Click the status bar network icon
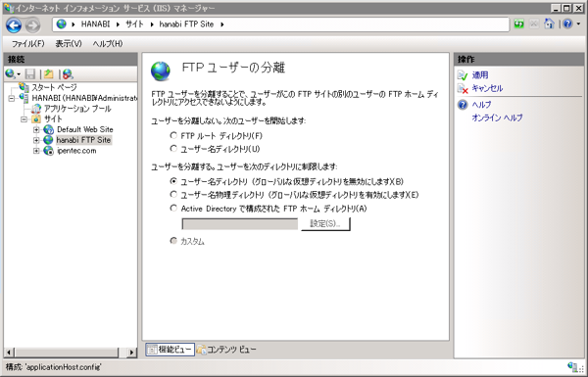 [x=572, y=366]
